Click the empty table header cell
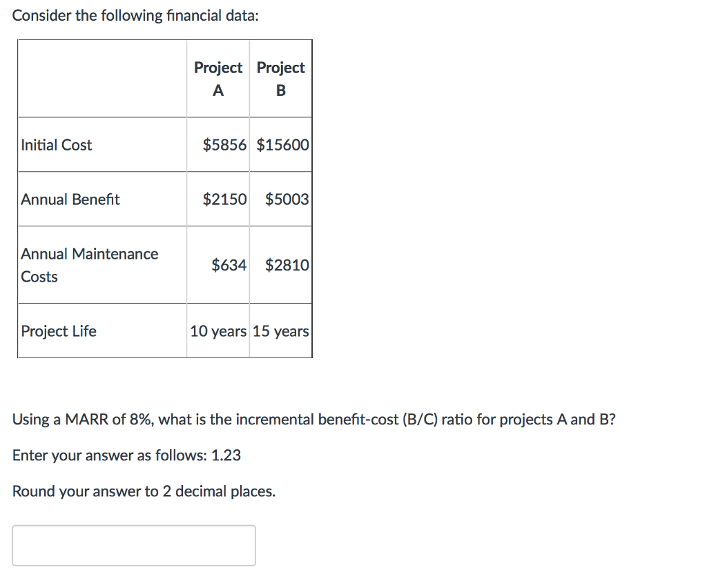Screen dimensions: 707x588 [101, 78]
